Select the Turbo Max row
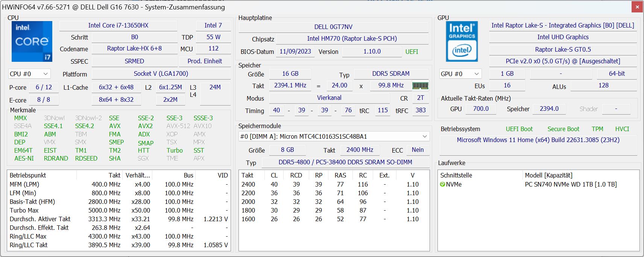 (24, 210)
